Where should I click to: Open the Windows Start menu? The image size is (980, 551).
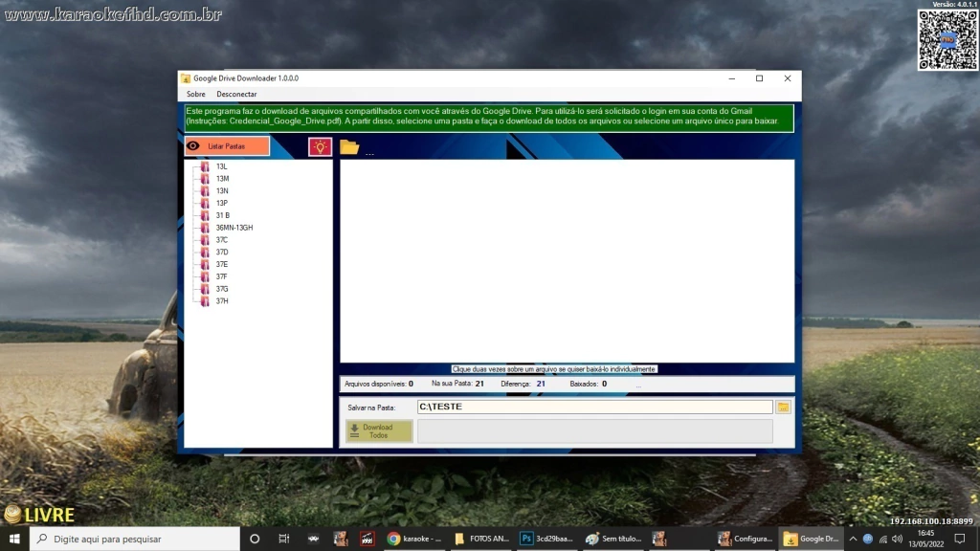tap(13, 539)
